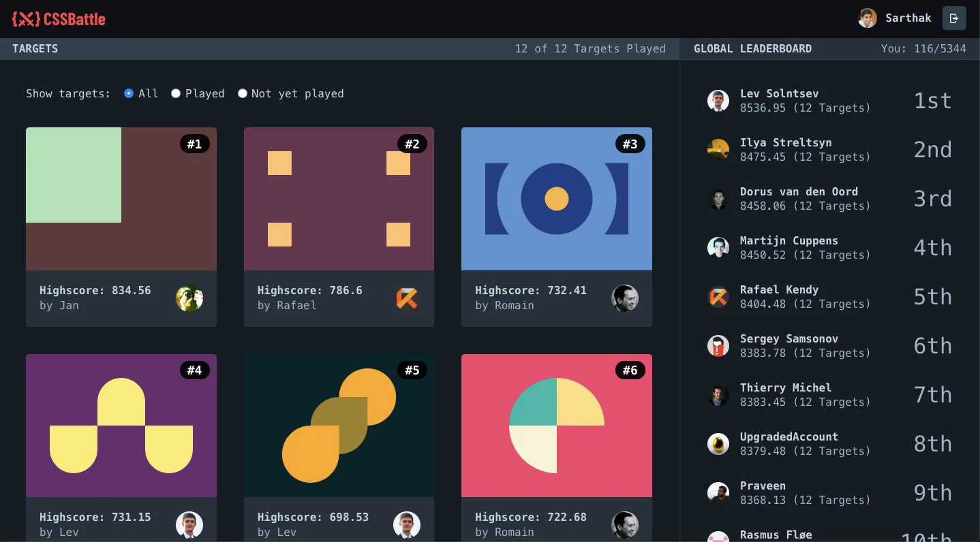The width and height of the screenshot is (980, 542).
Task: Click Ilya Streltsyn in the leaderboard
Action: [x=785, y=143]
